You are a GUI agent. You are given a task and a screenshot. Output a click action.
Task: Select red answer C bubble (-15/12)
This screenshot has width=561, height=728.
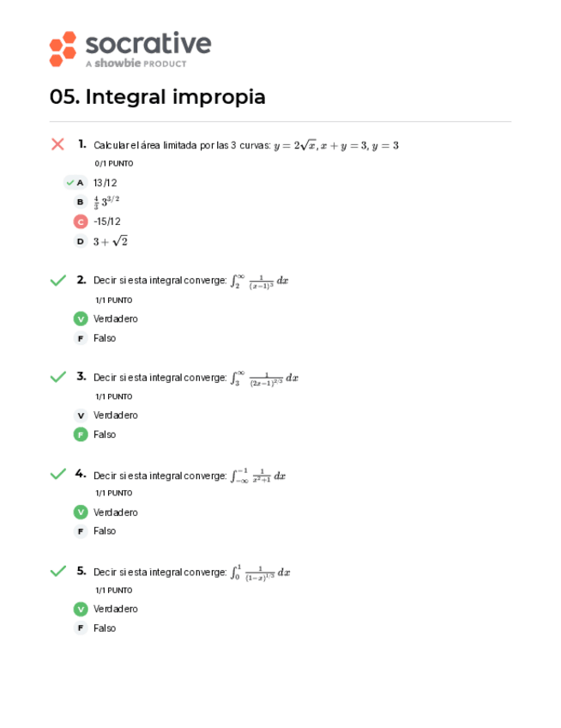[81, 221]
